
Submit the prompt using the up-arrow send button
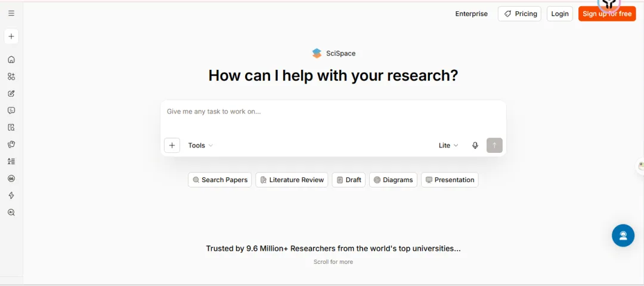pos(494,145)
